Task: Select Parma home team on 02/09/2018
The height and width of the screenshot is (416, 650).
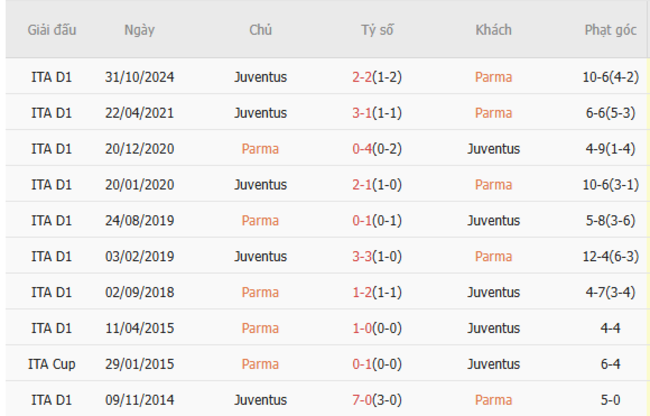Action: click(260, 292)
